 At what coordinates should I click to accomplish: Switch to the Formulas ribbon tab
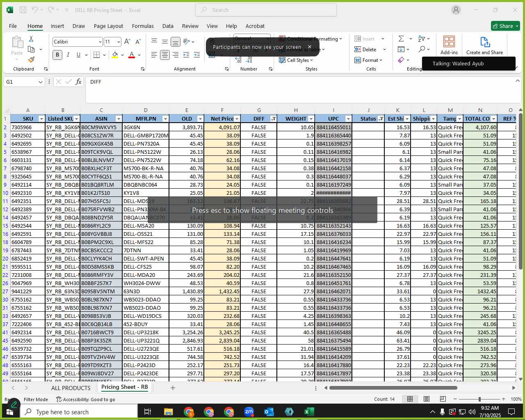(x=143, y=26)
